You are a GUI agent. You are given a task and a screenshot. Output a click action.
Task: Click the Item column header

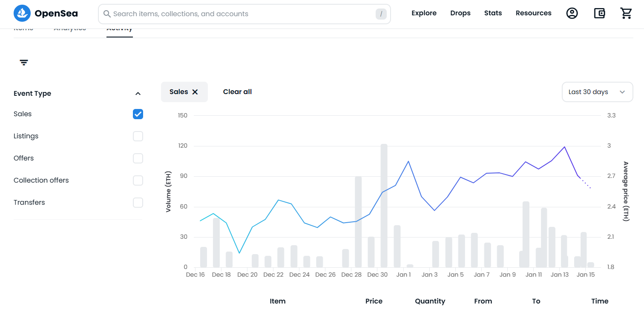[278, 301]
